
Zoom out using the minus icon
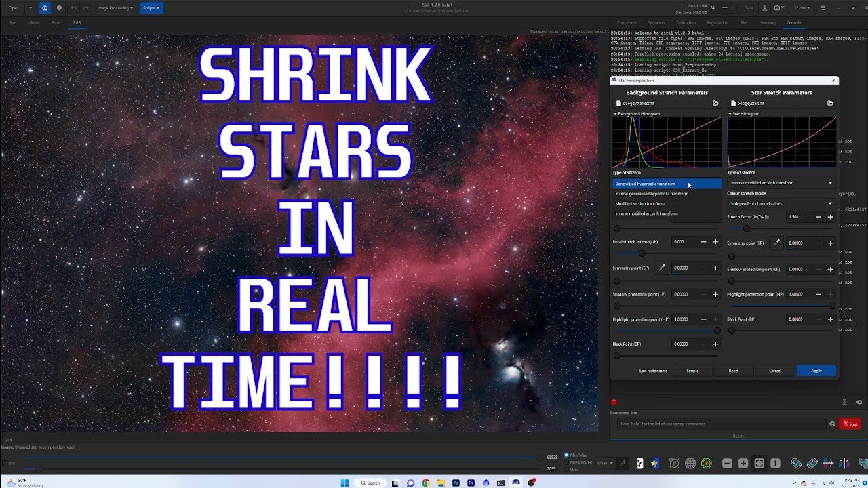727,464
